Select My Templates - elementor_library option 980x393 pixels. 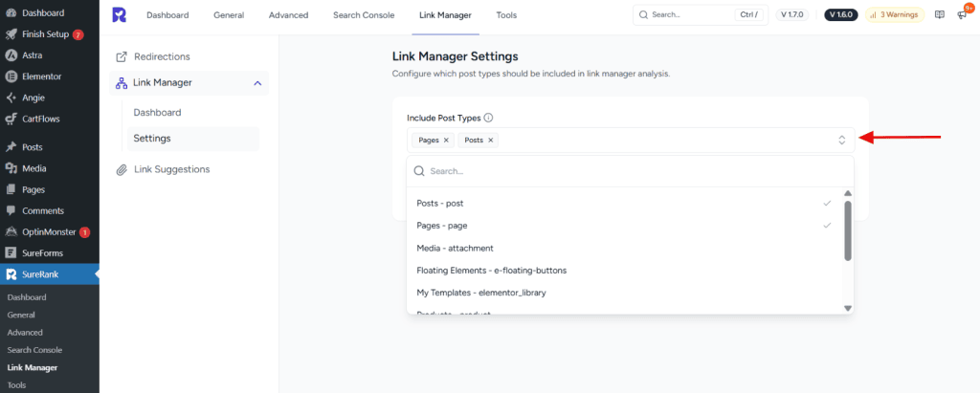[x=625, y=293]
